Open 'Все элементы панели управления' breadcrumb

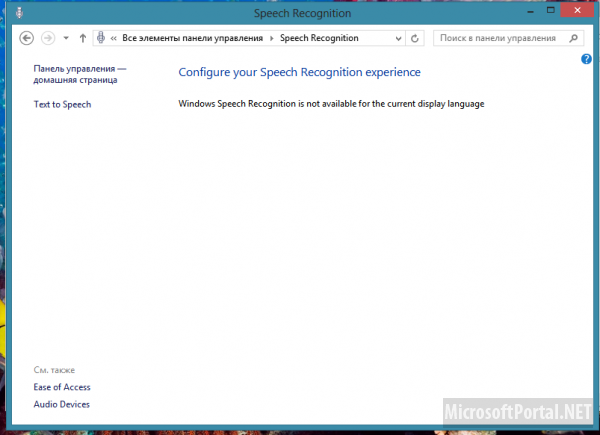(x=192, y=38)
